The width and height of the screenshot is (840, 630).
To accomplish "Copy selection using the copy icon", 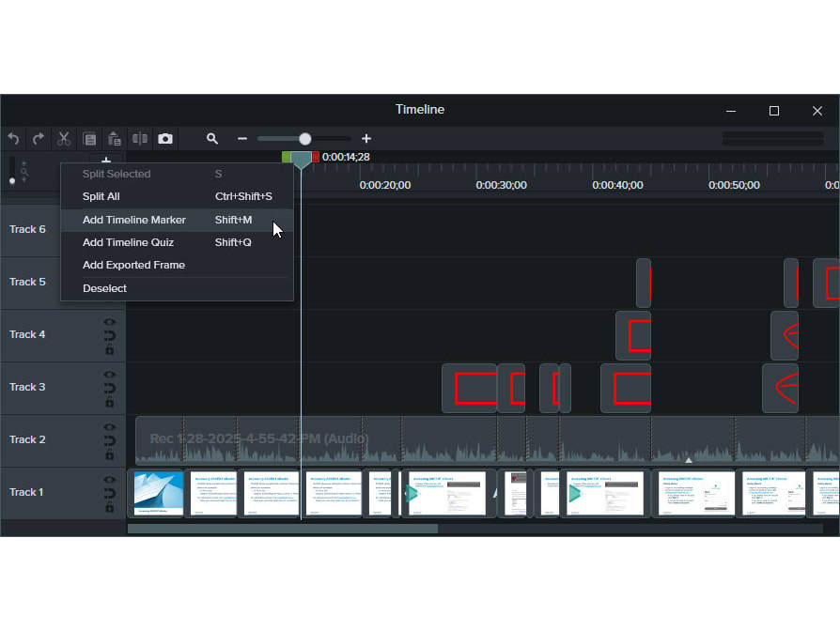I will (x=89, y=139).
